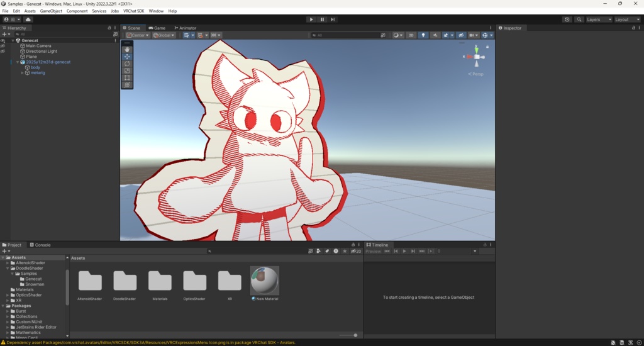Select the New Material asset thumbnail

pos(265,280)
